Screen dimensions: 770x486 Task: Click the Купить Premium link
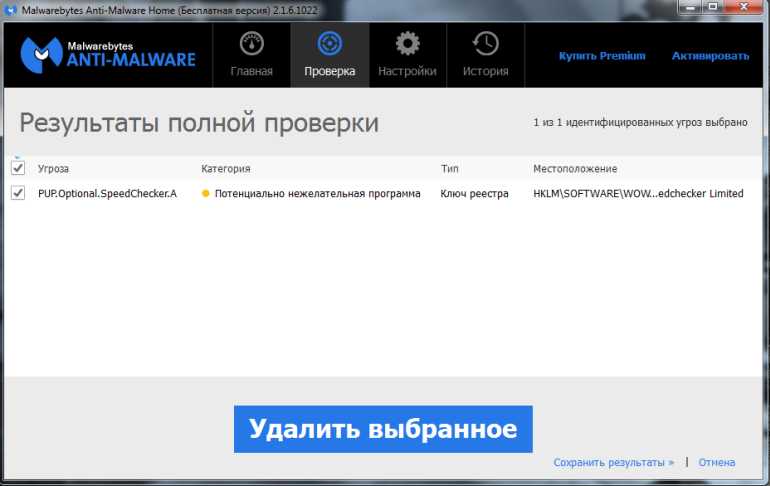(602, 56)
